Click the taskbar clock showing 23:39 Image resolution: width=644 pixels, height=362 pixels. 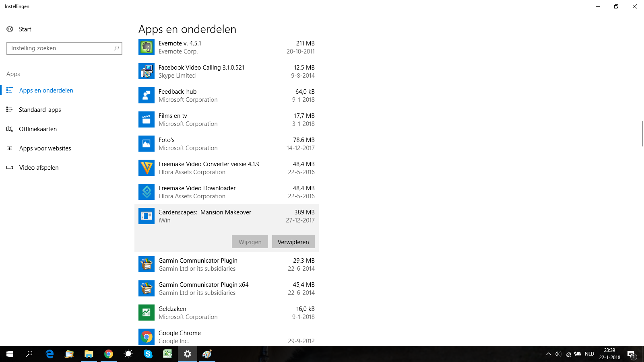click(609, 354)
